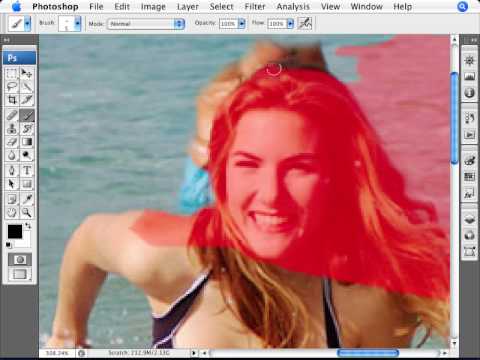Select the Gradient tool
The height and width of the screenshot is (360, 480).
(x=27, y=142)
